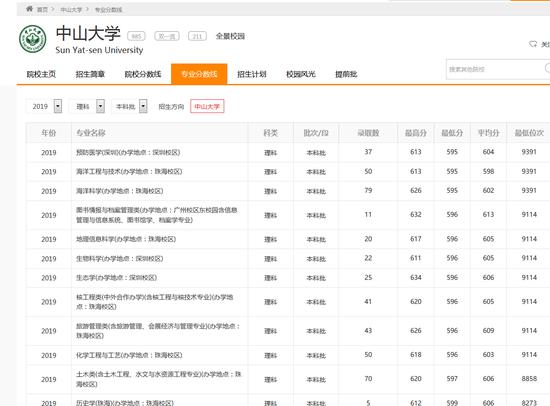Click the 中山大学 page title

pyautogui.click(x=88, y=33)
